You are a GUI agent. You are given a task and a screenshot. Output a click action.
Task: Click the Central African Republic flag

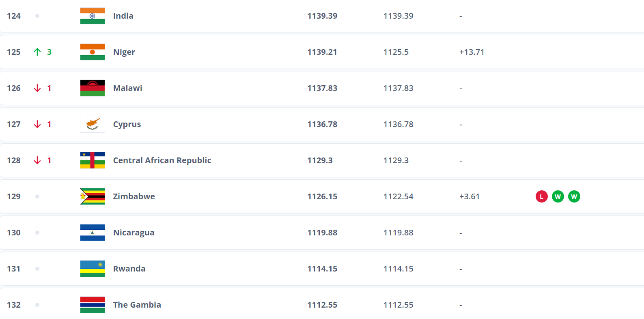[93, 160]
